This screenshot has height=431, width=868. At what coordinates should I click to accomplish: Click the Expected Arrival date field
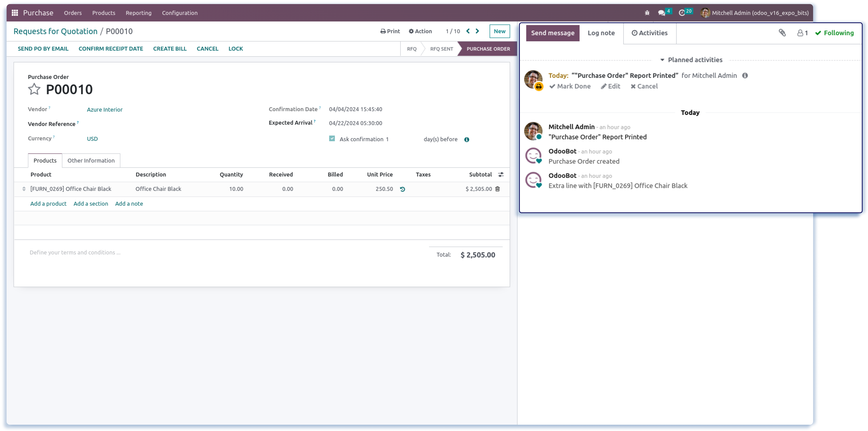point(355,123)
